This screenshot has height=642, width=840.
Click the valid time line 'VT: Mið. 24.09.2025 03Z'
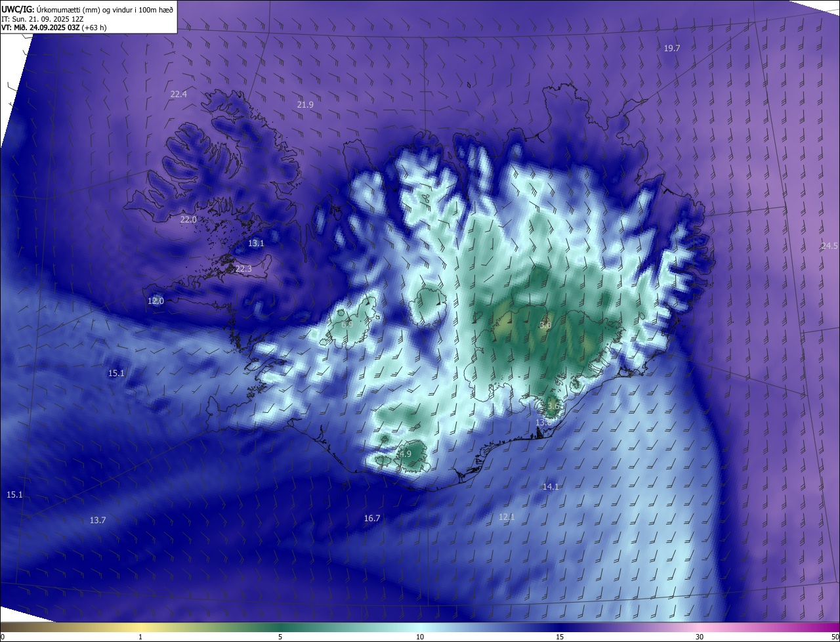(x=41, y=28)
